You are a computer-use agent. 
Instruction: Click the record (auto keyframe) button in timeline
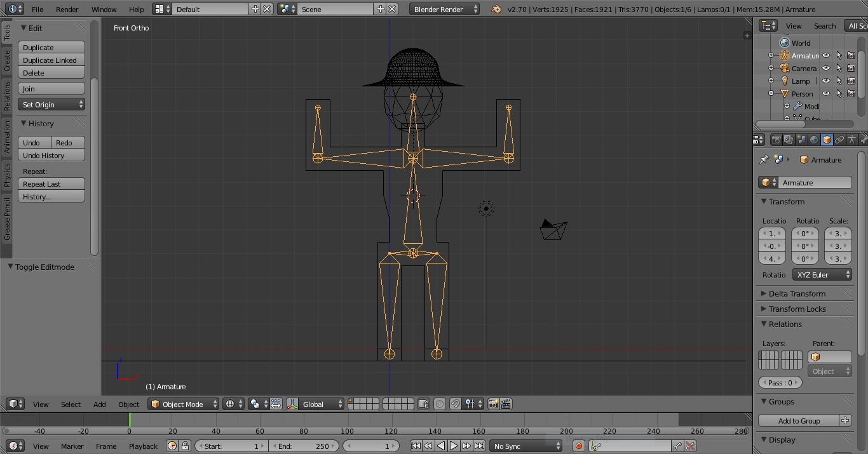pyautogui.click(x=579, y=446)
